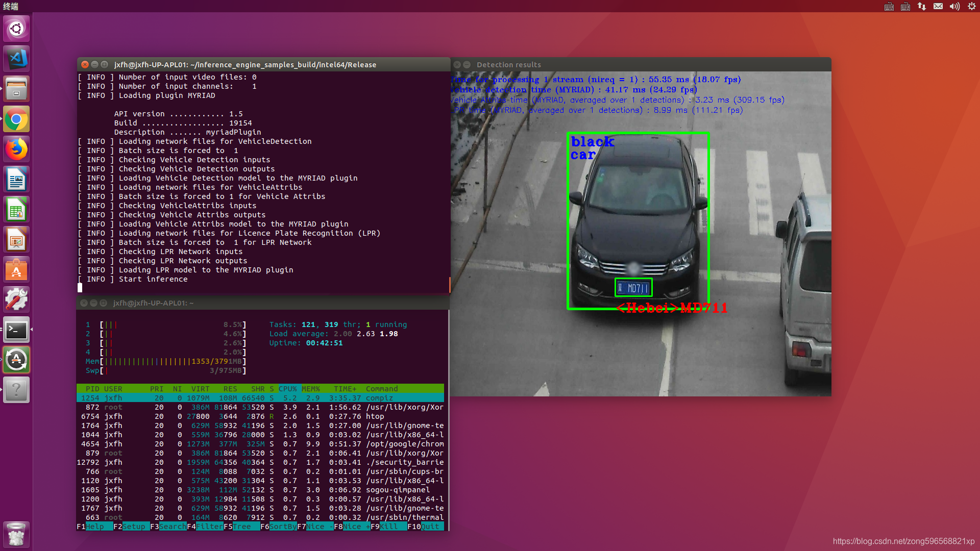Screen dimensions: 980x551
Task: Open Visual Studio Code from the launcher
Action: pos(16,59)
